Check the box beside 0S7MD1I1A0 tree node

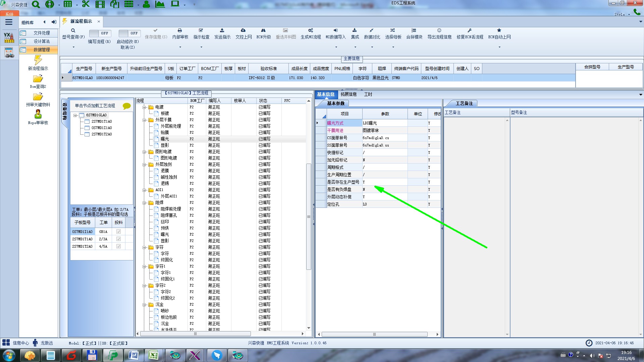[x=87, y=128]
